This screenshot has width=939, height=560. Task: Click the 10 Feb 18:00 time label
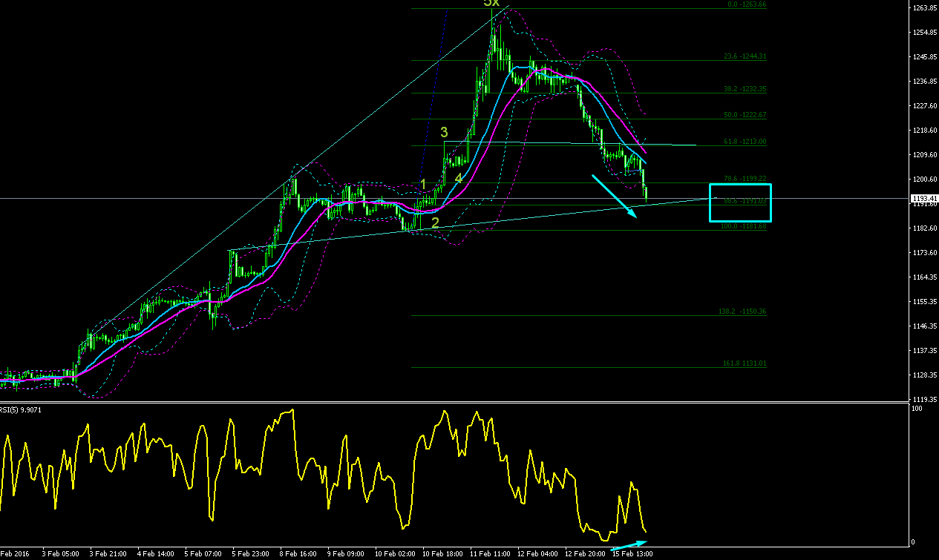[442, 553]
